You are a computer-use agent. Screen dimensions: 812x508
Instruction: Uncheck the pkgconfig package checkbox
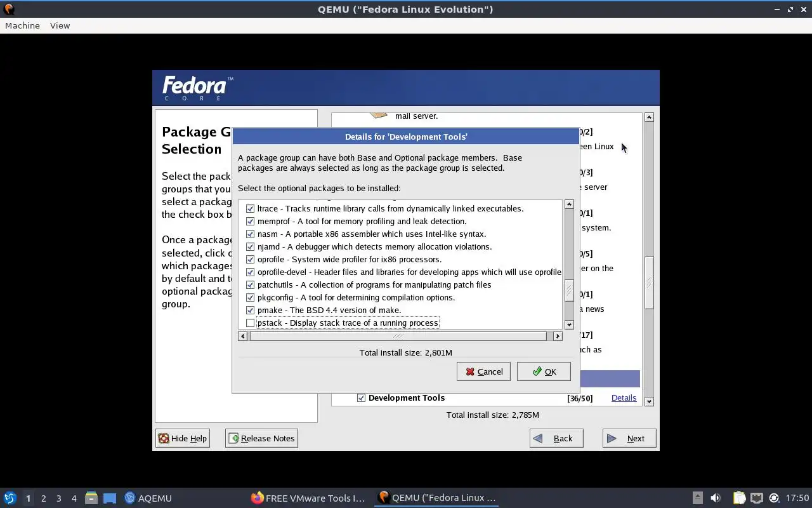click(250, 297)
